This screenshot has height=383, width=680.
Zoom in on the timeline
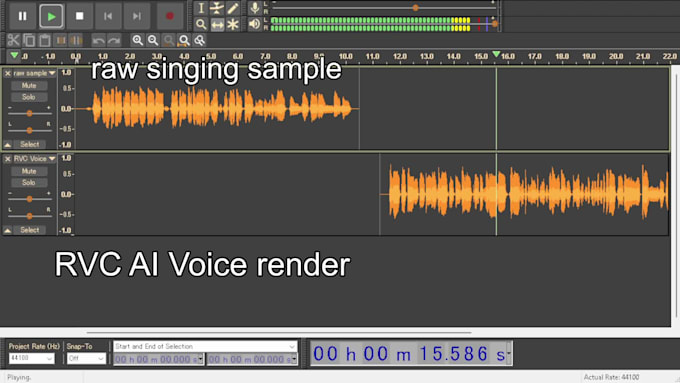click(x=137, y=40)
